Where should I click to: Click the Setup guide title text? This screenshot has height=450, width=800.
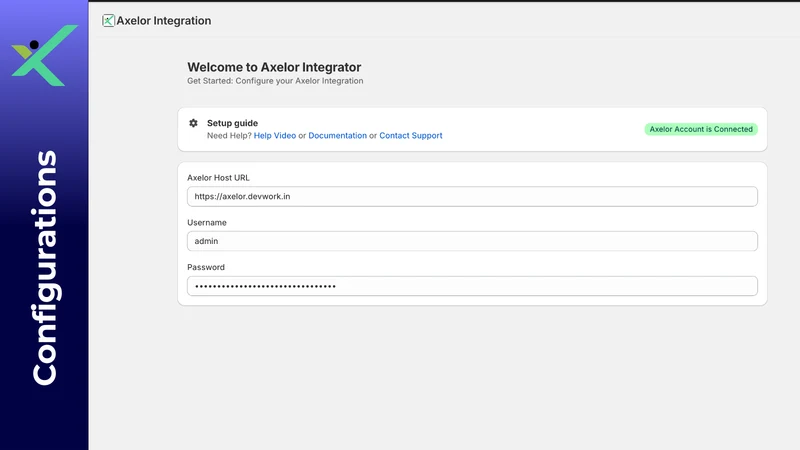[x=232, y=123]
